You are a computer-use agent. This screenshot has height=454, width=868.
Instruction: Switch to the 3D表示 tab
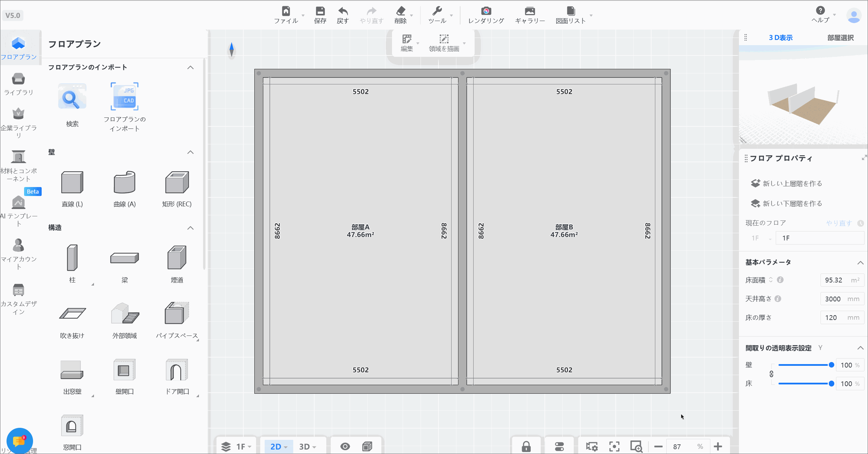[x=781, y=38]
